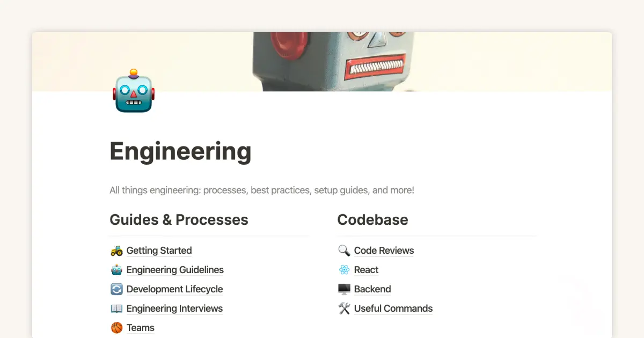Open the Useful Commands page

pyautogui.click(x=393, y=308)
